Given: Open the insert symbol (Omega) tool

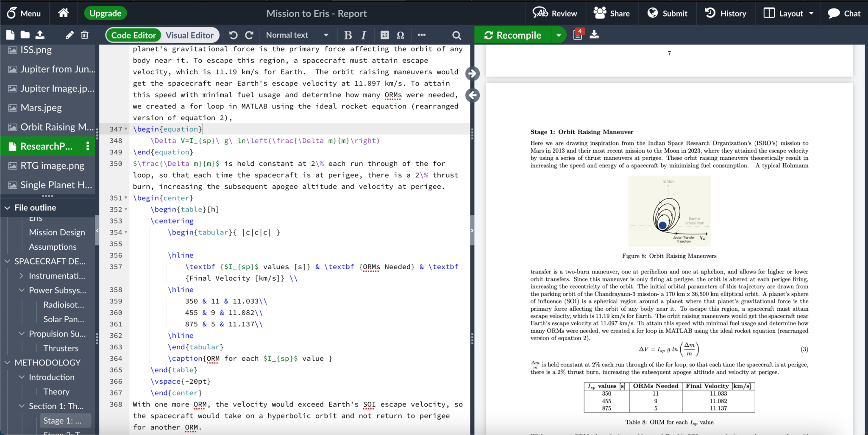Looking at the screenshot, I should [400, 35].
